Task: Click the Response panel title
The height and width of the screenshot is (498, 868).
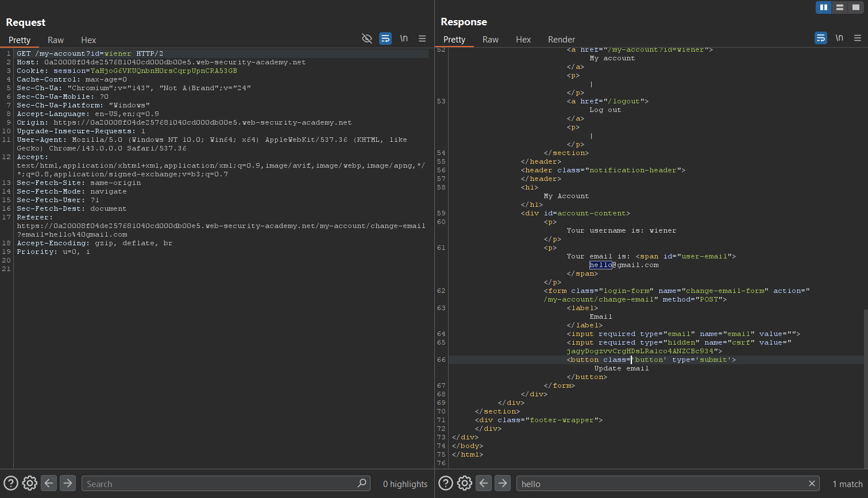Action: coord(464,21)
